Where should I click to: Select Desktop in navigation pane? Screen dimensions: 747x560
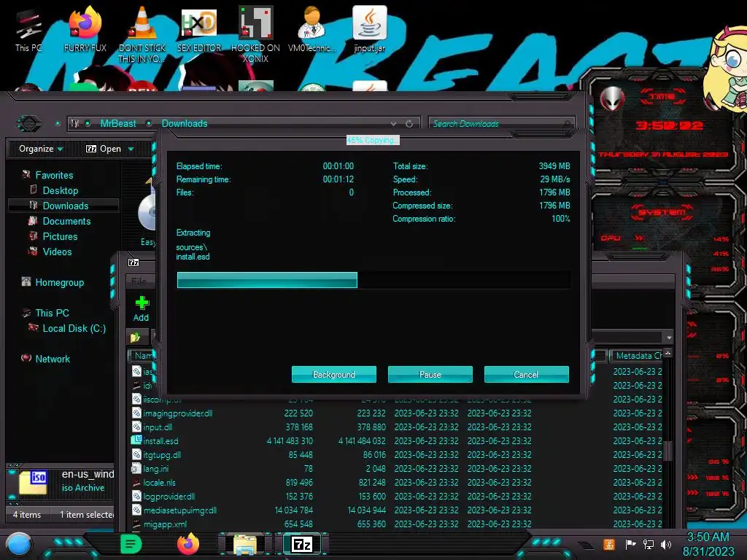tap(60, 190)
